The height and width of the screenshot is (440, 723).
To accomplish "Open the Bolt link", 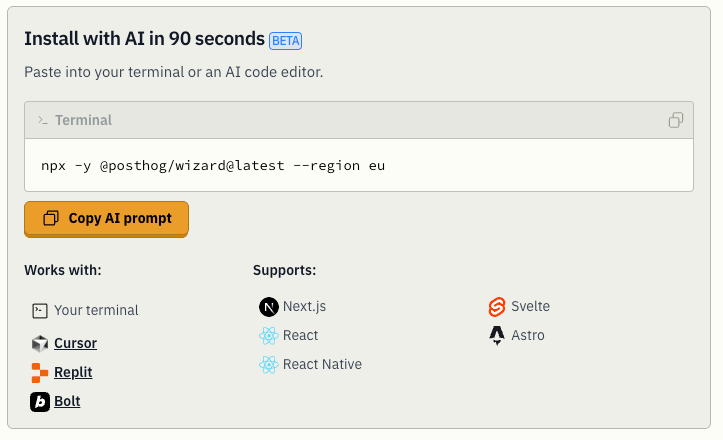I will point(67,401).
